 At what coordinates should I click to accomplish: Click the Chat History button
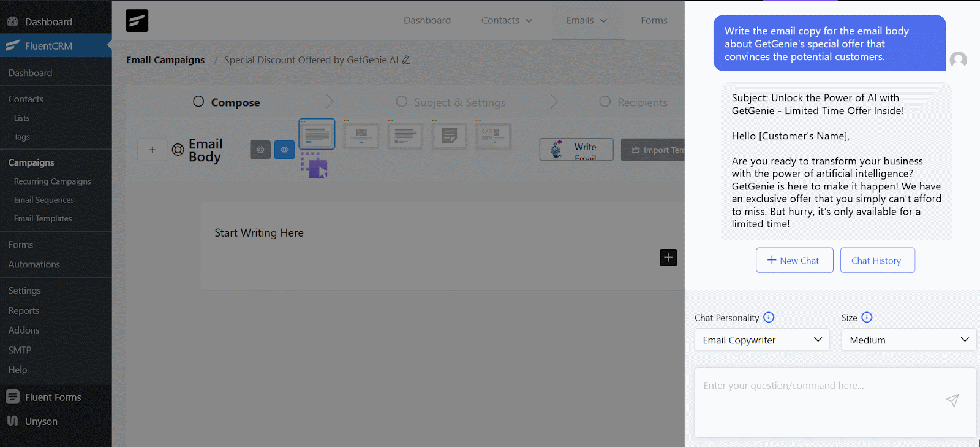coord(877,260)
